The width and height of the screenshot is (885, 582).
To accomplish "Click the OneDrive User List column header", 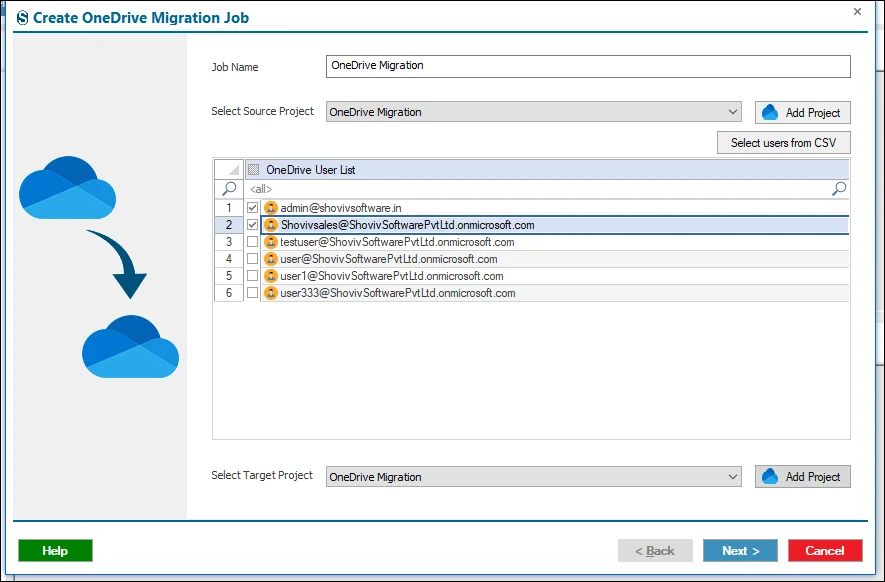I will [547, 169].
